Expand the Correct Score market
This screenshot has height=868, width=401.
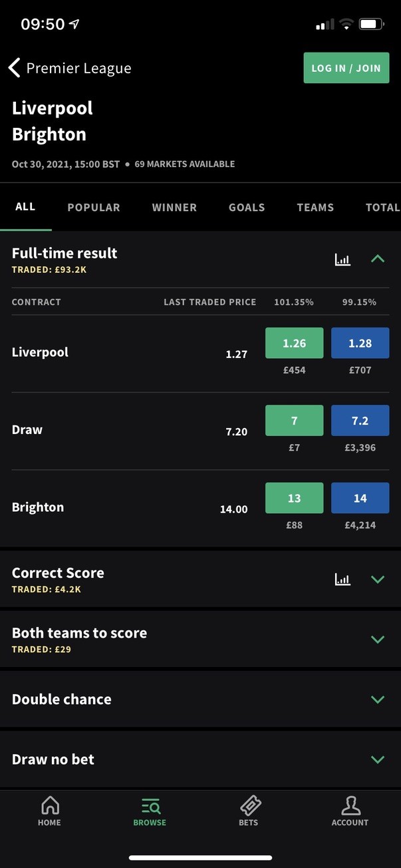coord(377,579)
